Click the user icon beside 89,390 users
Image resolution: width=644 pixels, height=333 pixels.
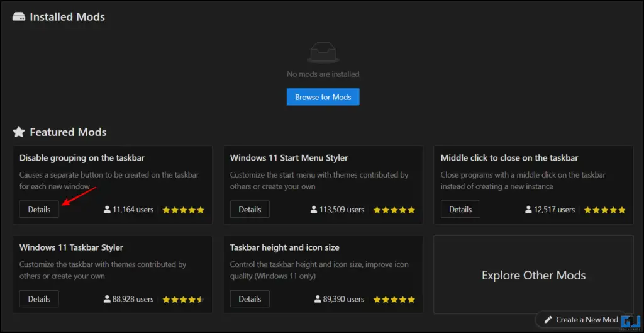[318, 299]
